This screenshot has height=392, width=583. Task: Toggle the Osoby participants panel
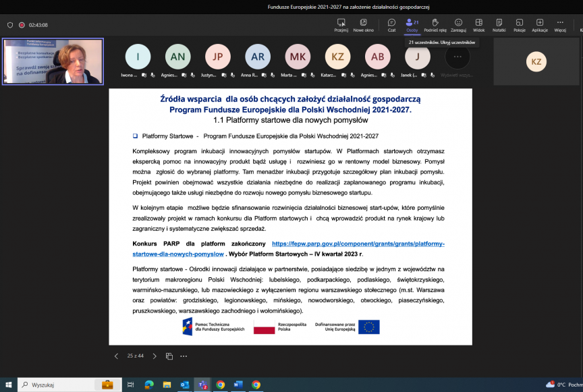[412, 25]
